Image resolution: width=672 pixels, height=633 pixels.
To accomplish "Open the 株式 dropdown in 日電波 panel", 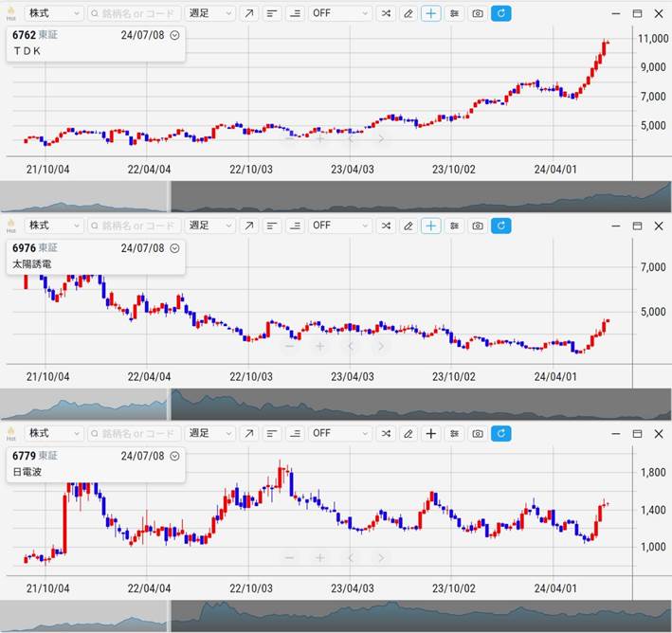I will 53,434.
